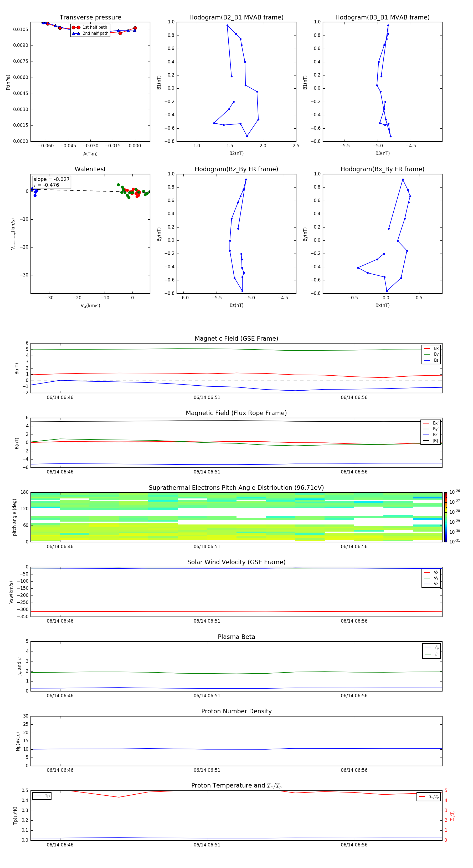Click the 'Hodogram(Bx_By FR frame)' title
The image size is (473, 868).
382,169
